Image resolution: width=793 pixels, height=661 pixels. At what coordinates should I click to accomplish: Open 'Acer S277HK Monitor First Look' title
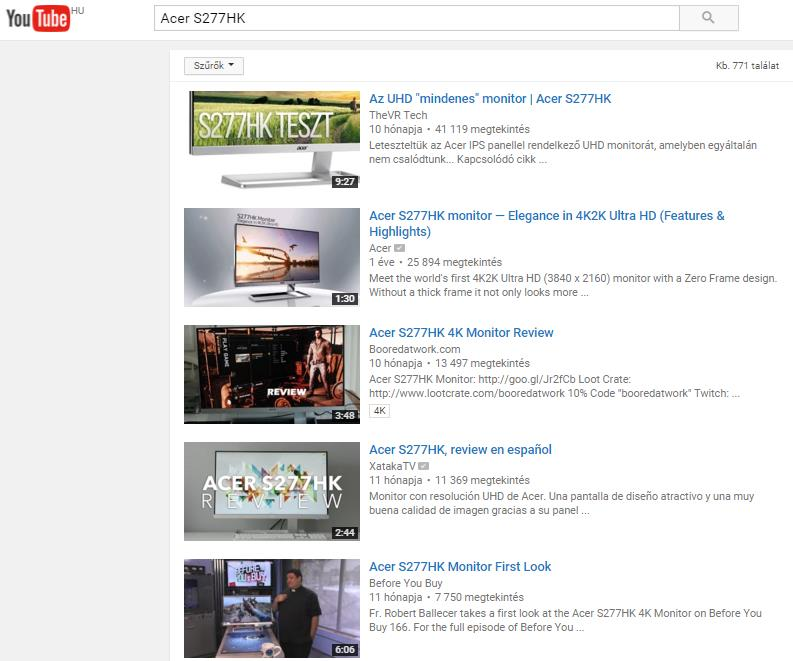coord(460,567)
